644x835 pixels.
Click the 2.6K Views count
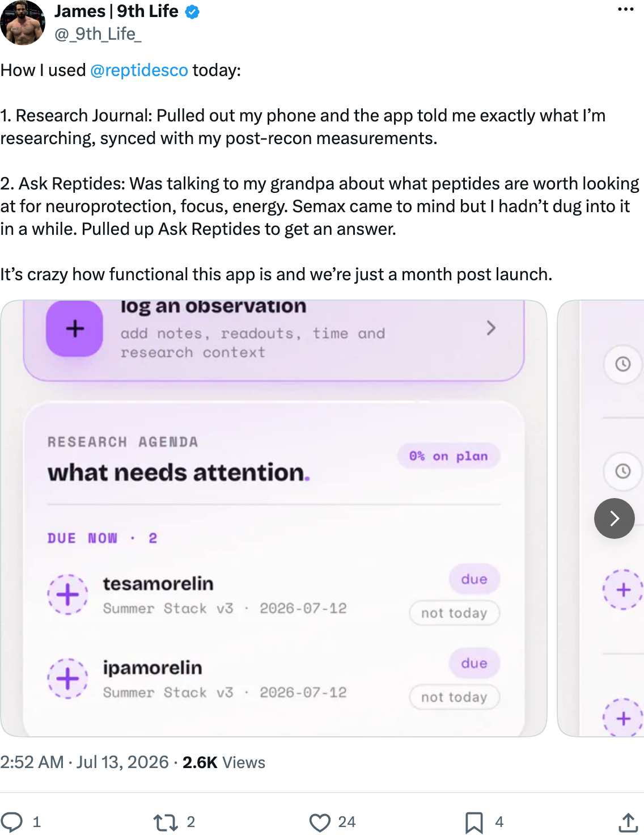coord(224,762)
